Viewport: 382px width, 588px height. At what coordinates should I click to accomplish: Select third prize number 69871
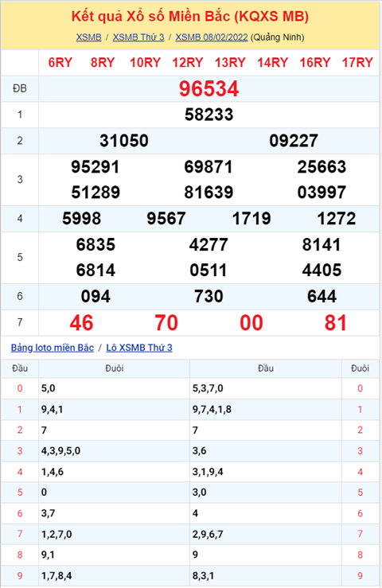coord(209,167)
